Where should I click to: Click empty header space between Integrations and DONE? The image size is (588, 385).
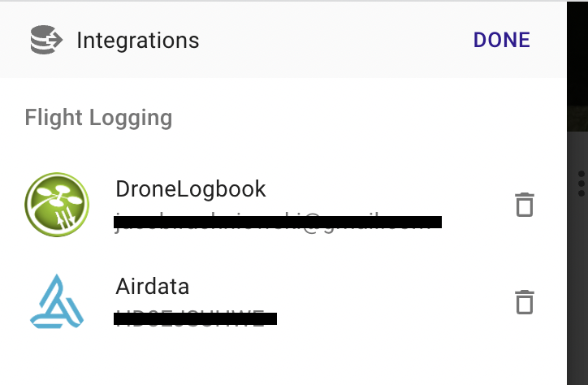[x=335, y=40]
